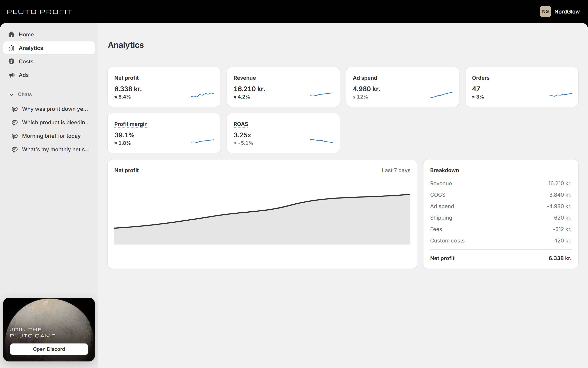
Task: Click the 39.1% profit margin value
Action: [x=124, y=135]
